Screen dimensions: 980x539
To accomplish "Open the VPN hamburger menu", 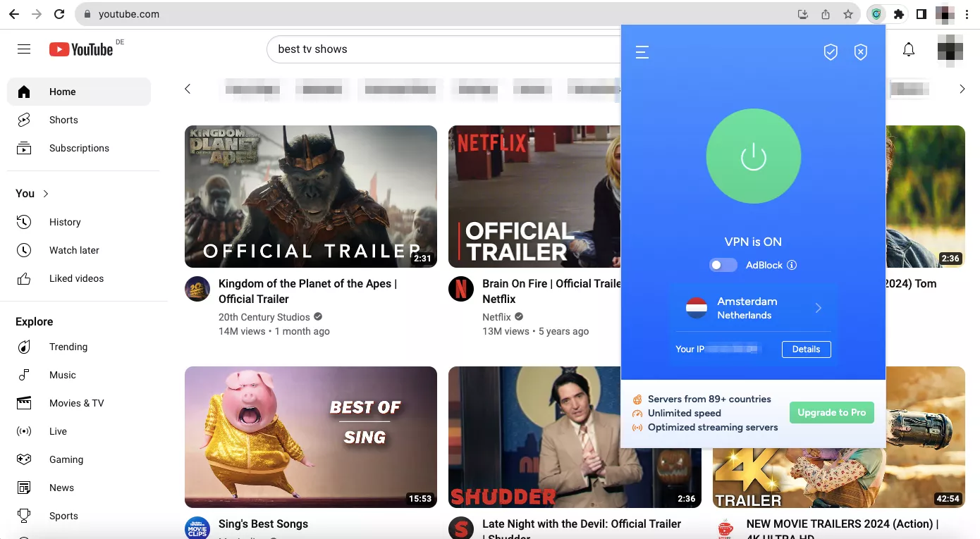I will tap(642, 52).
